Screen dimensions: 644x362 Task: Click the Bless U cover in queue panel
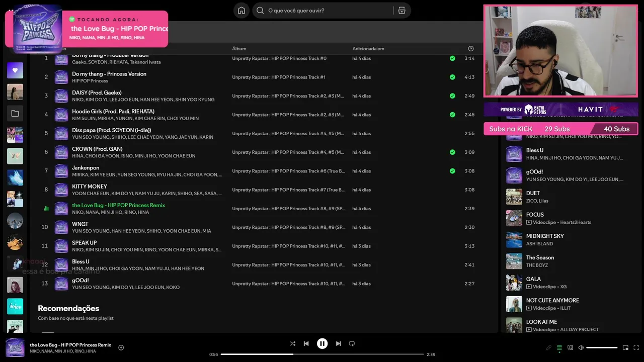pos(514,154)
